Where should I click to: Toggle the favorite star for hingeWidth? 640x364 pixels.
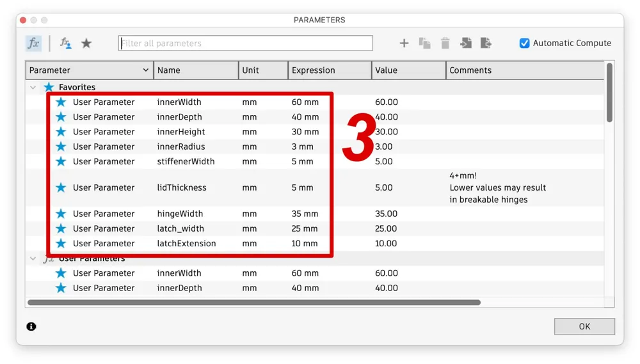pyautogui.click(x=61, y=214)
